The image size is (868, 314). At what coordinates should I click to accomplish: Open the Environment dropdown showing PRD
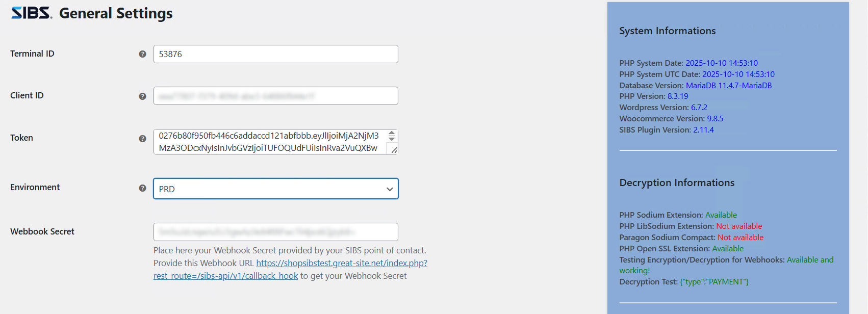click(x=275, y=189)
